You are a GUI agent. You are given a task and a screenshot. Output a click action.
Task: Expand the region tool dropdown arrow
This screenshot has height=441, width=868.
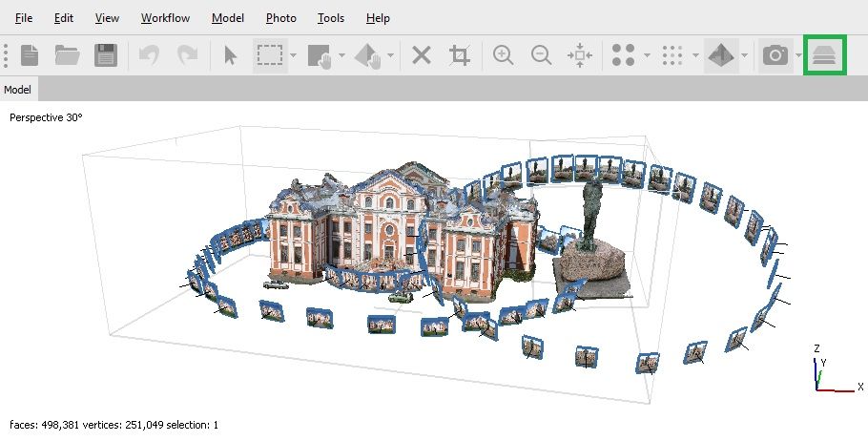341,55
